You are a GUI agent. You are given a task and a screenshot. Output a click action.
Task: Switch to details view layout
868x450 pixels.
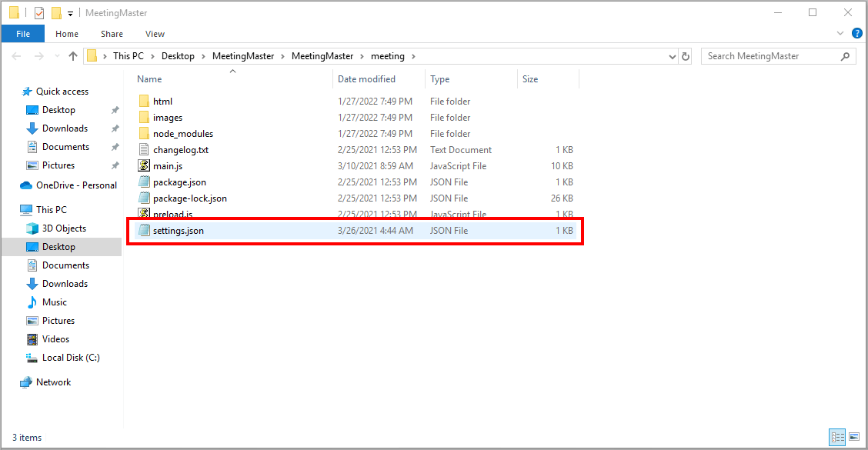pyautogui.click(x=838, y=437)
